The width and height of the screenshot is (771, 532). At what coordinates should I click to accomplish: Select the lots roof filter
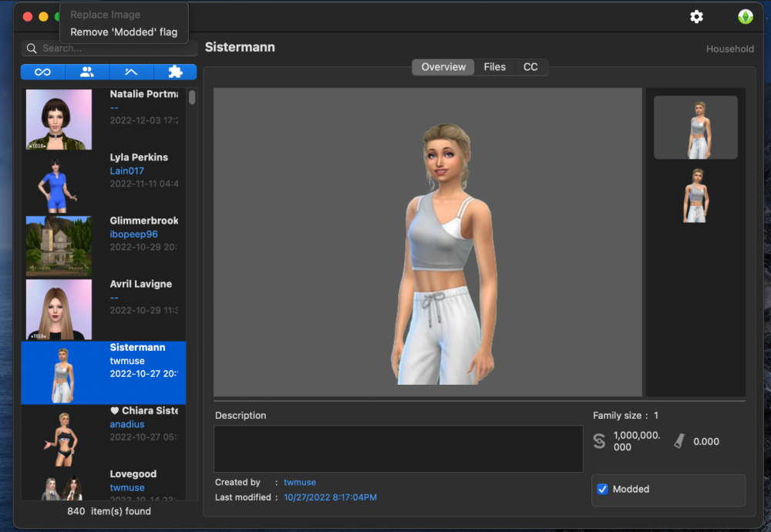click(x=131, y=72)
